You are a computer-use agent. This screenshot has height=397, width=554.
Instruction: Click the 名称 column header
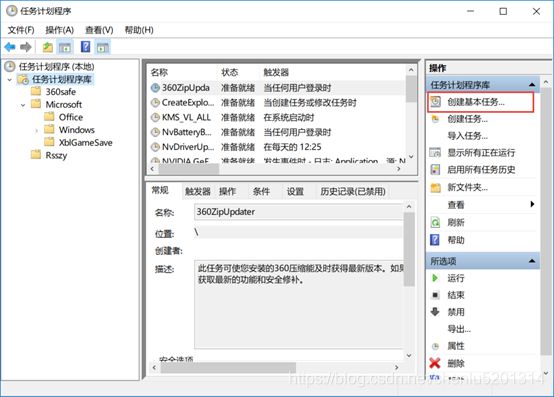(x=159, y=72)
